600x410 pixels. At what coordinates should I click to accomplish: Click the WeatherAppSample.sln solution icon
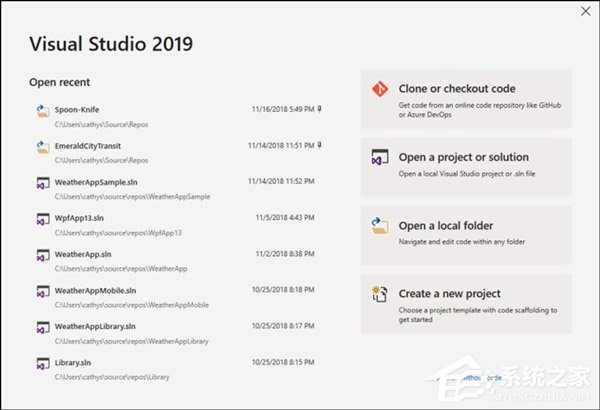tap(43, 183)
